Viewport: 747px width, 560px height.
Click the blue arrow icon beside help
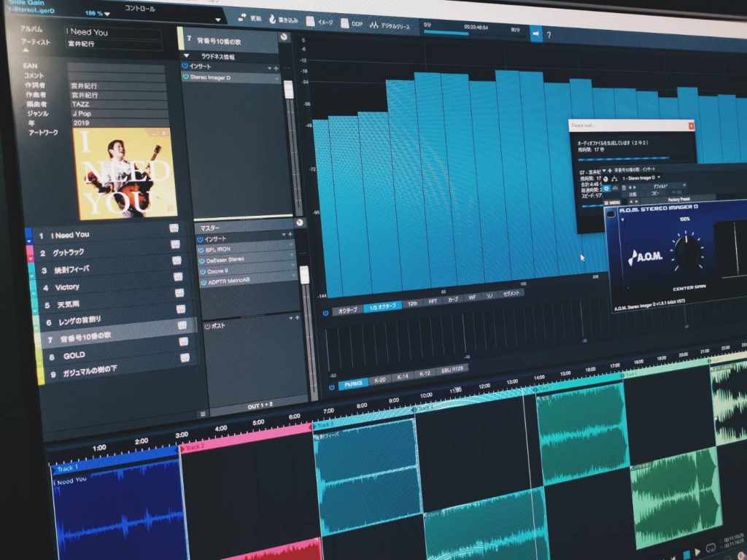536,34
